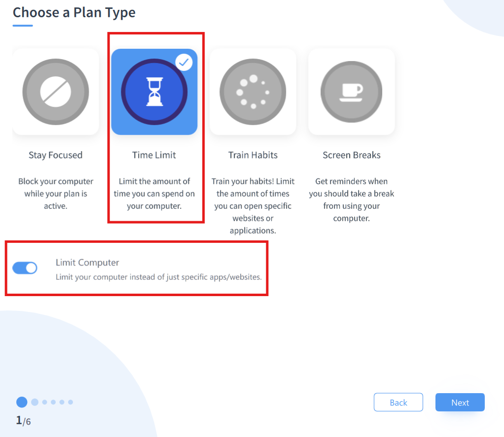Click the first large step indicator dot

pyautogui.click(x=22, y=402)
